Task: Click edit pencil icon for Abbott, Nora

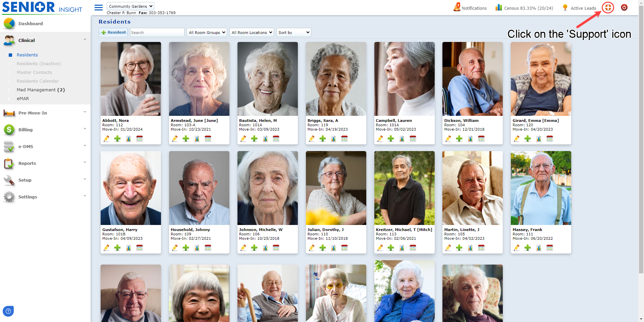Action: pos(107,139)
